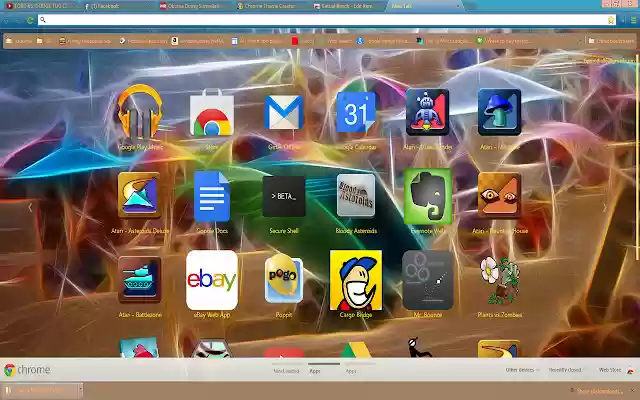The width and height of the screenshot is (640, 400).
Task: Launch the Gmail Offline app
Action: (x=284, y=113)
